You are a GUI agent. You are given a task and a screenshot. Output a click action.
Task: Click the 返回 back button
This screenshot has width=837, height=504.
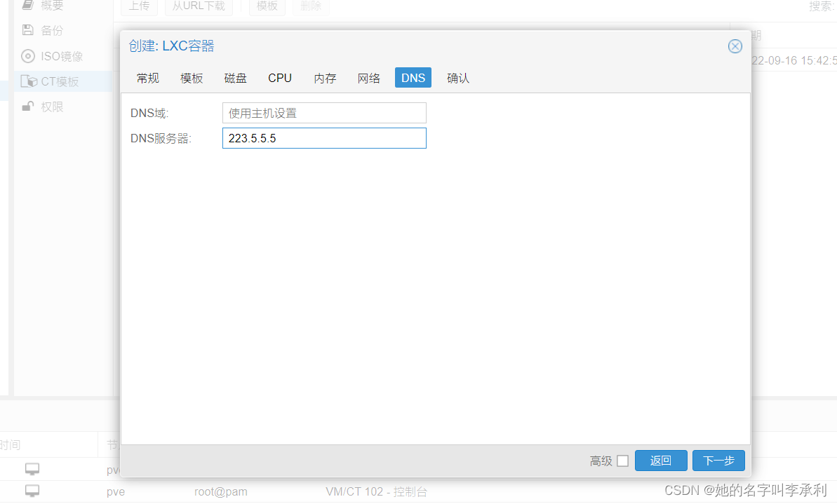[x=661, y=461]
